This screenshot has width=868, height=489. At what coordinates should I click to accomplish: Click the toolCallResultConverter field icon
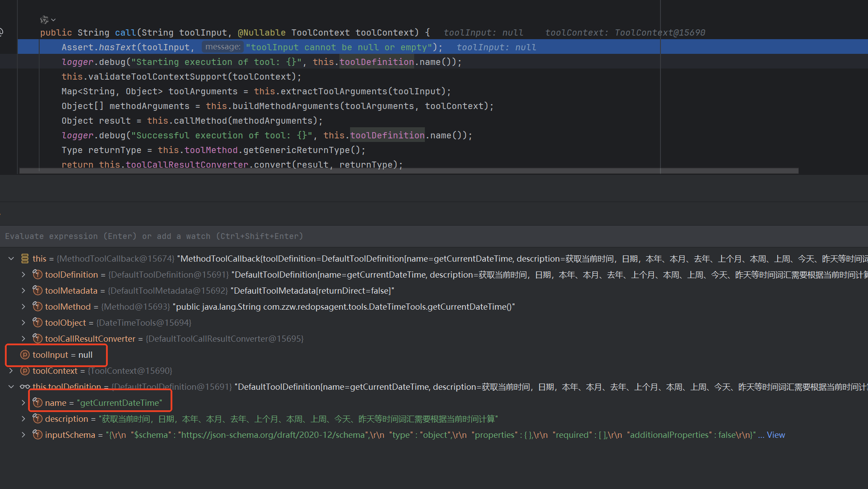click(x=38, y=339)
